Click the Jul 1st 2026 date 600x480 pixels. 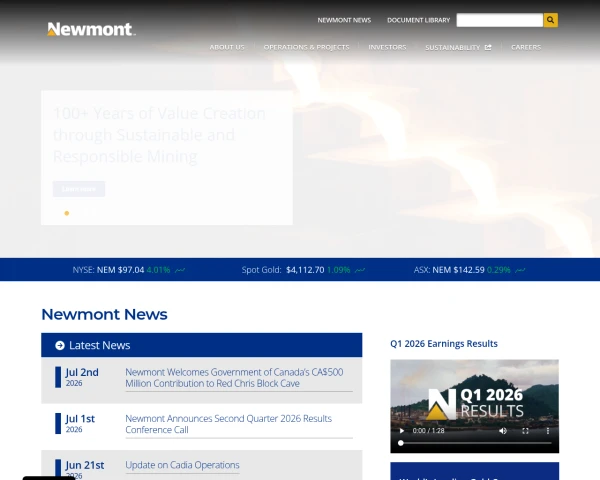pyautogui.click(x=80, y=423)
